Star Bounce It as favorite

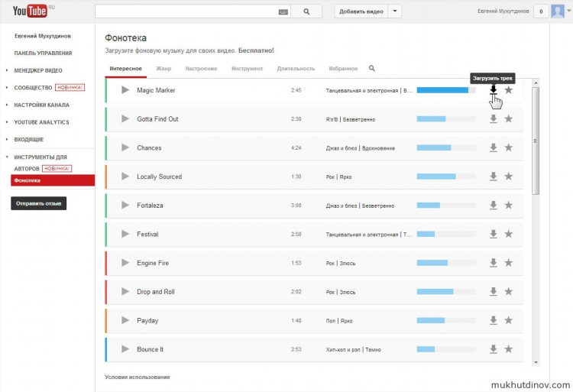(509, 349)
